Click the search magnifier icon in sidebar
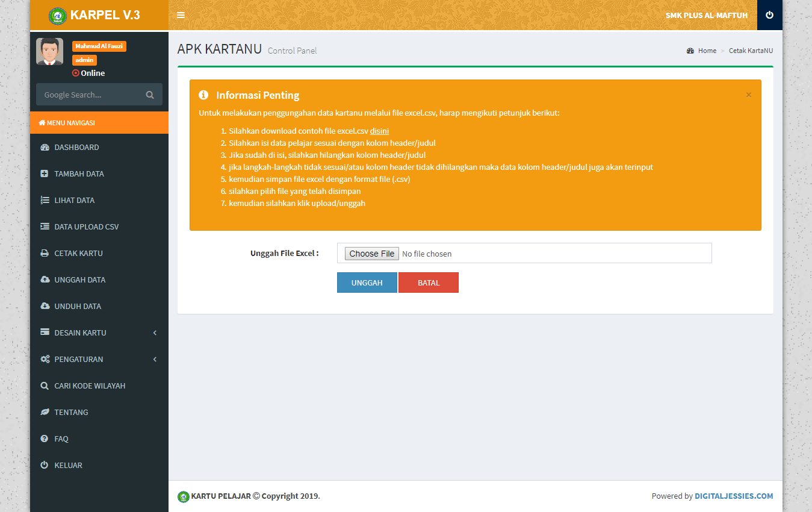The width and height of the screenshot is (812, 512). (x=150, y=95)
